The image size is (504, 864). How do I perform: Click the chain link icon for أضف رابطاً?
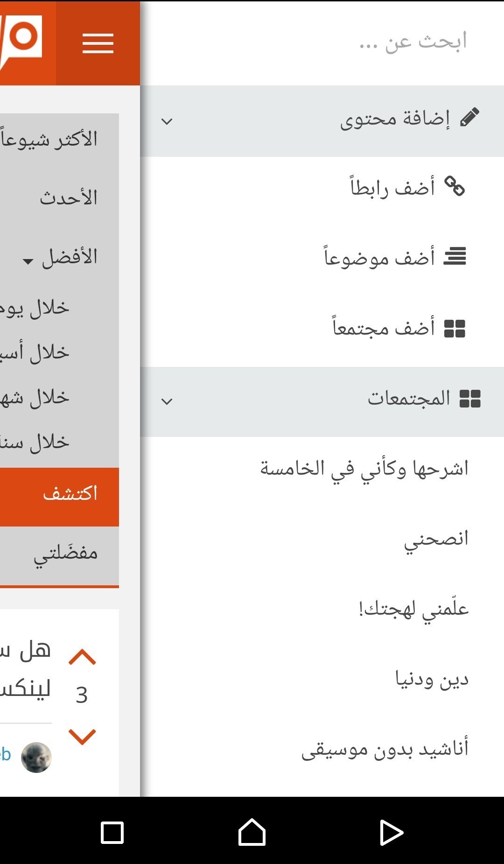coord(455,186)
